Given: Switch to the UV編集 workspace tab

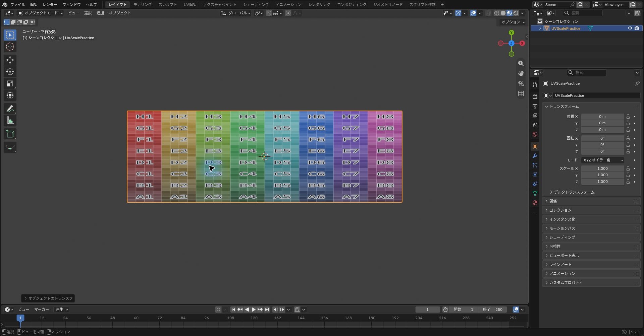Looking at the screenshot, I should pyautogui.click(x=190, y=5).
